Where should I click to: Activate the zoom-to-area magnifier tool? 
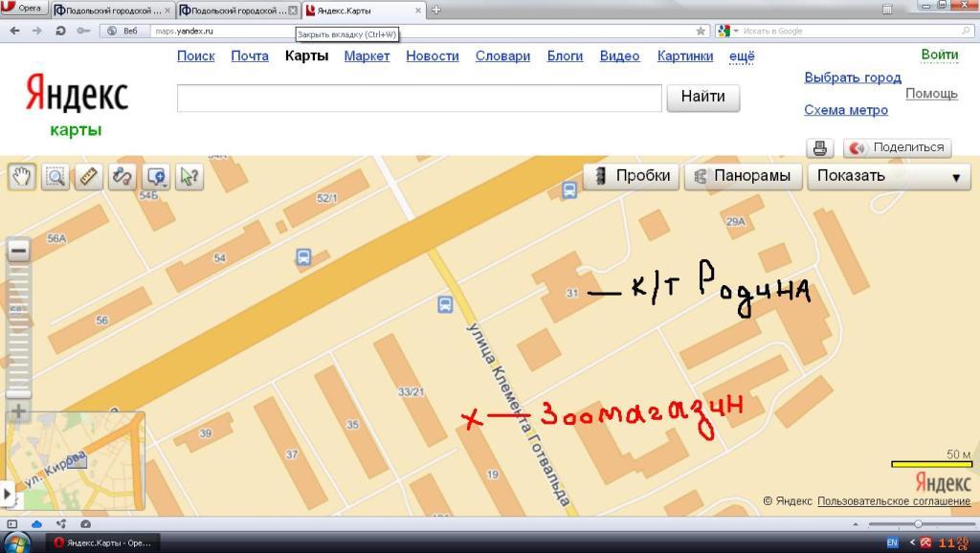tap(56, 176)
